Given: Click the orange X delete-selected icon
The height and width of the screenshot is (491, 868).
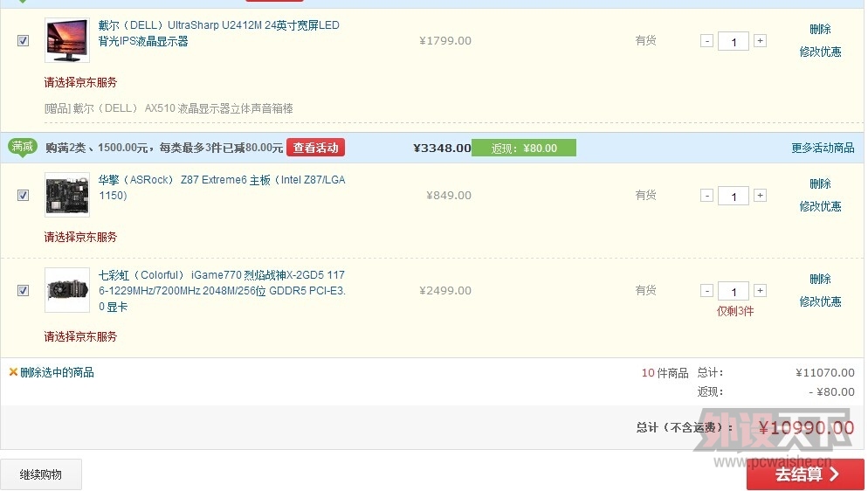Looking at the screenshot, I should (x=13, y=372).
